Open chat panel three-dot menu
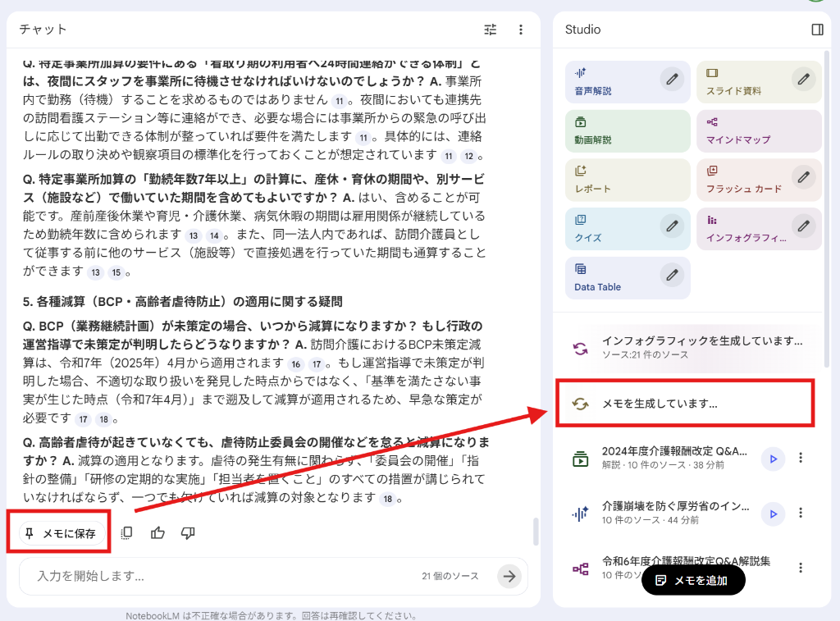 coord(521,30)
